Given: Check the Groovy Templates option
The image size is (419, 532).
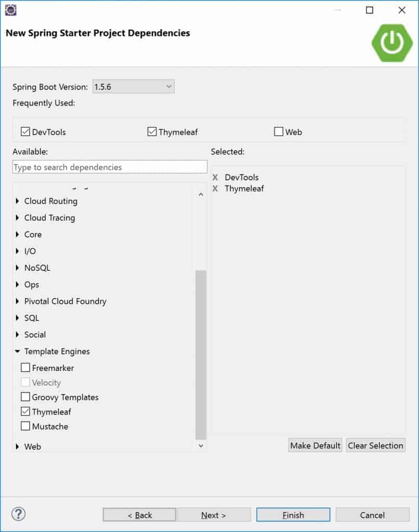Looking at the screenshot, I should 25,396.
